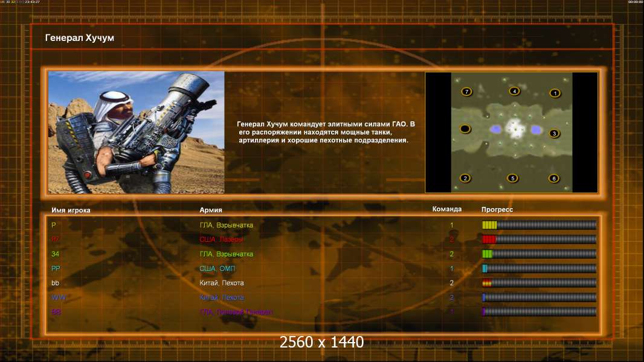Click the red player name "R7"
644x362 pixels.
coord(55,239)
